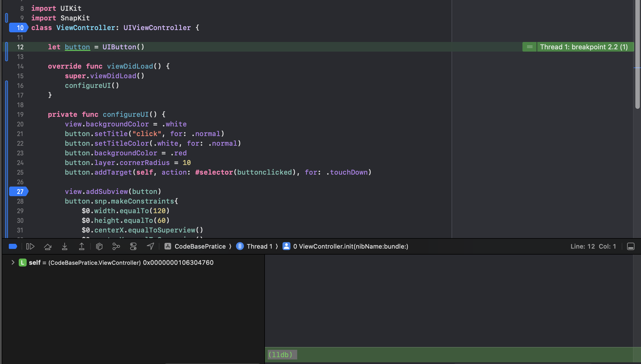The height and width of the screenshot is (364, 641).
Task: Step out of the current function
Action: point(82,246)
